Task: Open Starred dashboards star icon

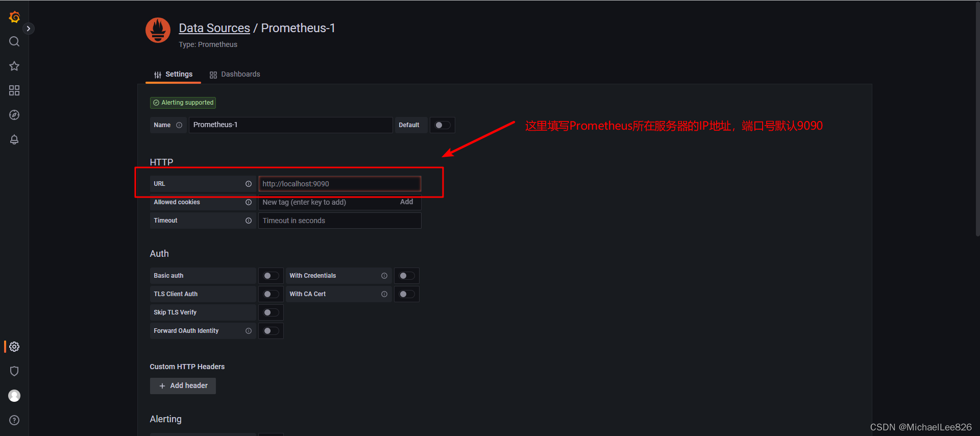Action: 14,66
